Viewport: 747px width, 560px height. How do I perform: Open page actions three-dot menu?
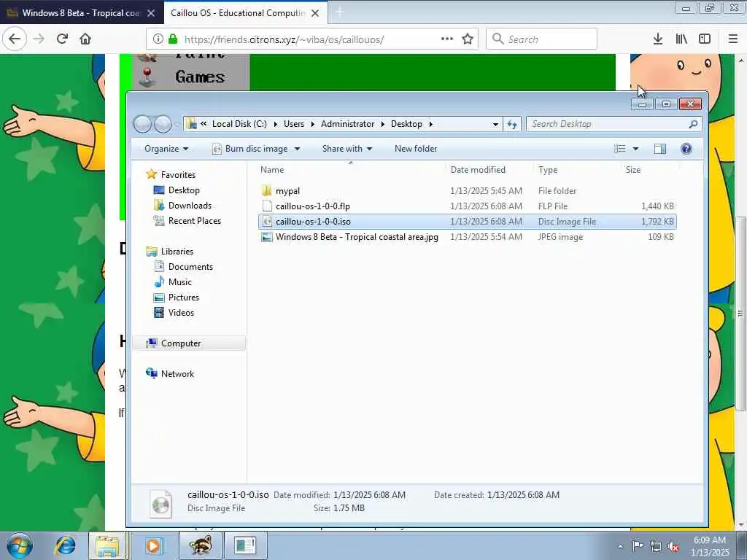point(447,39)
